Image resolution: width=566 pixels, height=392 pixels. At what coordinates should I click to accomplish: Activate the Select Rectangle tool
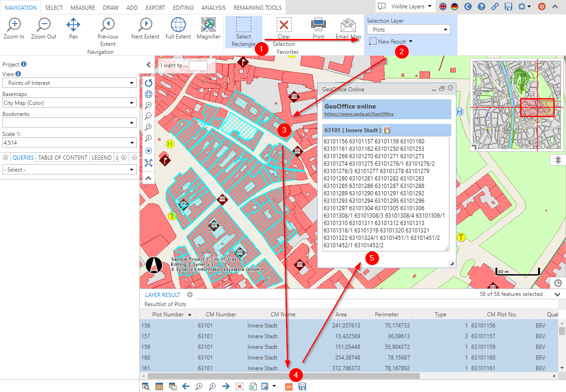[x=243, y=32]
